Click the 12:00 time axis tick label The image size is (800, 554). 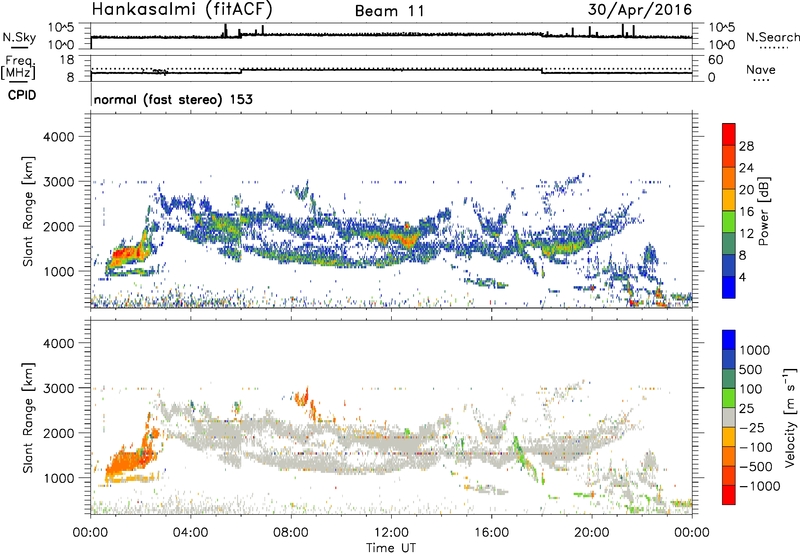coord(391,532)
